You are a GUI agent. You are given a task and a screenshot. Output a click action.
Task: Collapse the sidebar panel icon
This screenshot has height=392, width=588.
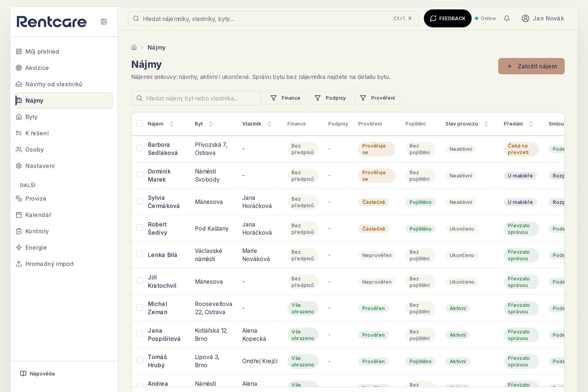(x=104, y=22)
